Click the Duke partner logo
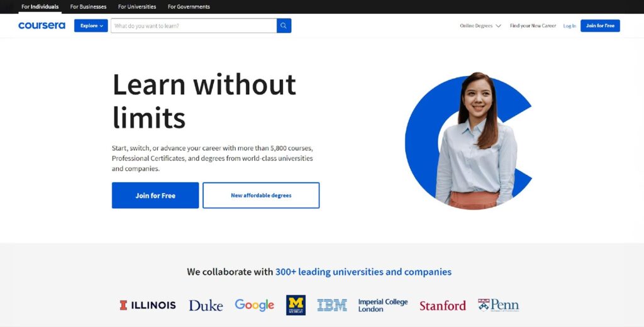Image resolution: width=644 pixels, height=327 pixels. 206,305
